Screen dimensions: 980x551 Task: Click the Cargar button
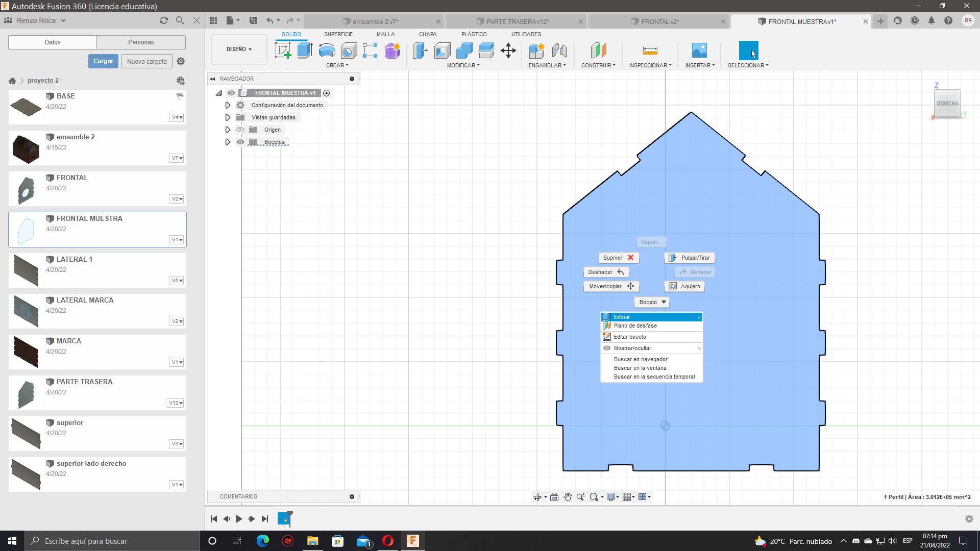103,61
